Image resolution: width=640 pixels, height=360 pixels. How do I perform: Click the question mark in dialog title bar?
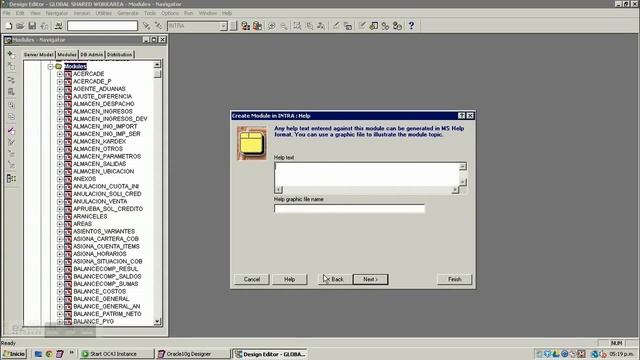point(462,116)
